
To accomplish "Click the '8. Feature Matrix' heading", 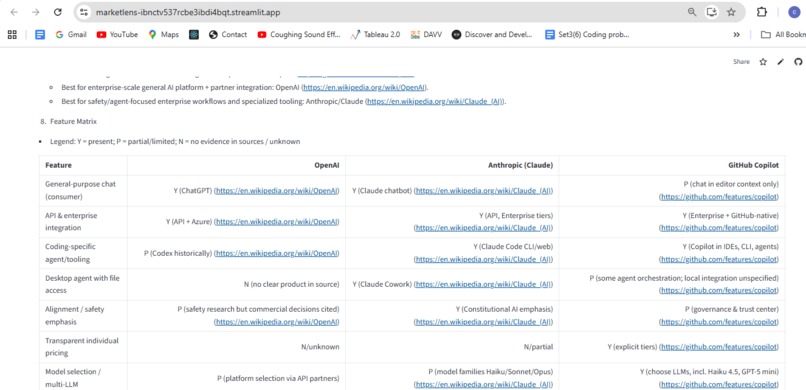I will [x=68, y=122].
